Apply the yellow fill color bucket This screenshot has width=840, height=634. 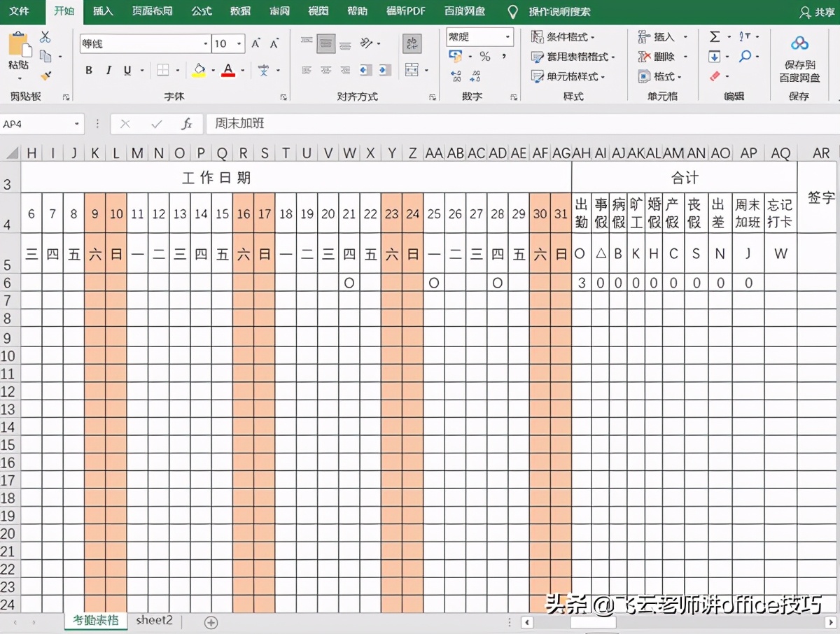199,70
